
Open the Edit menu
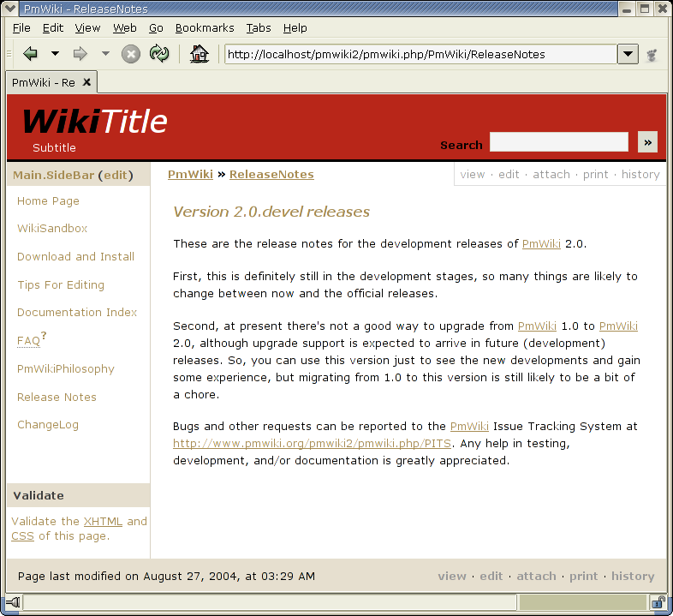(53, 28)
